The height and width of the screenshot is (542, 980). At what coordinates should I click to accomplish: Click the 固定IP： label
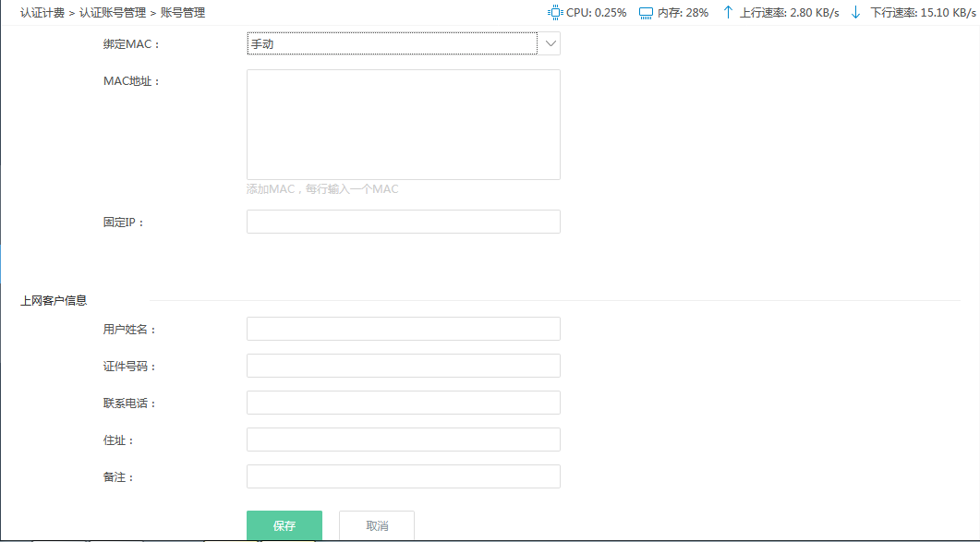point(124,223)
